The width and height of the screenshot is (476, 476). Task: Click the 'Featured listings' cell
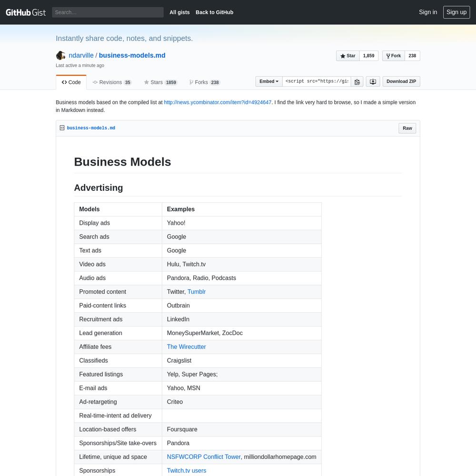click(x=119, y=374)
